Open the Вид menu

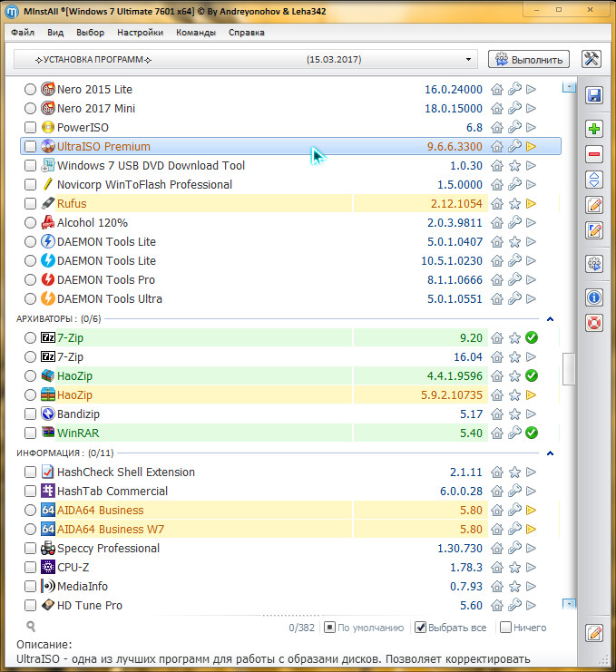click(x=55, y=33)
